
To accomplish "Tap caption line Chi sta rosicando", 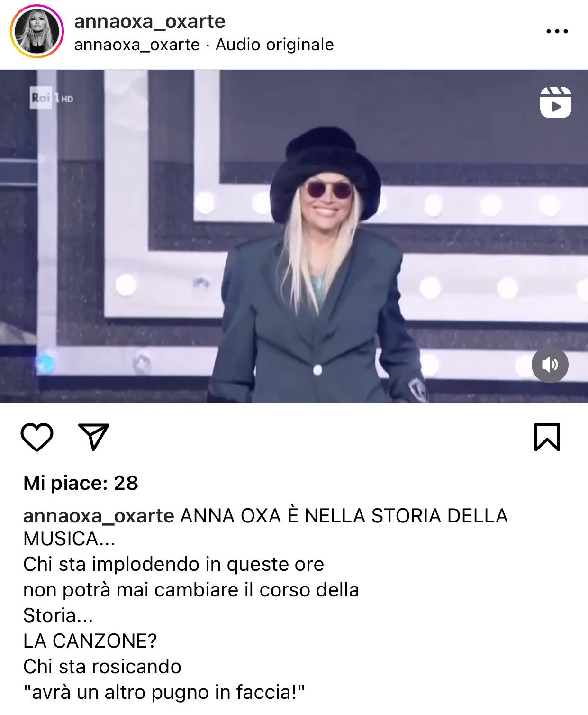I will (102, 667).
